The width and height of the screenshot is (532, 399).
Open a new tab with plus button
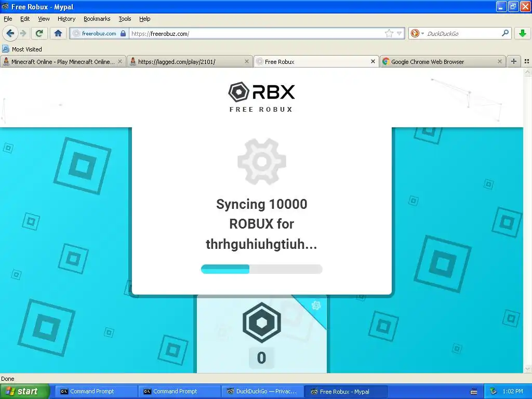click(x=514, y=61)
